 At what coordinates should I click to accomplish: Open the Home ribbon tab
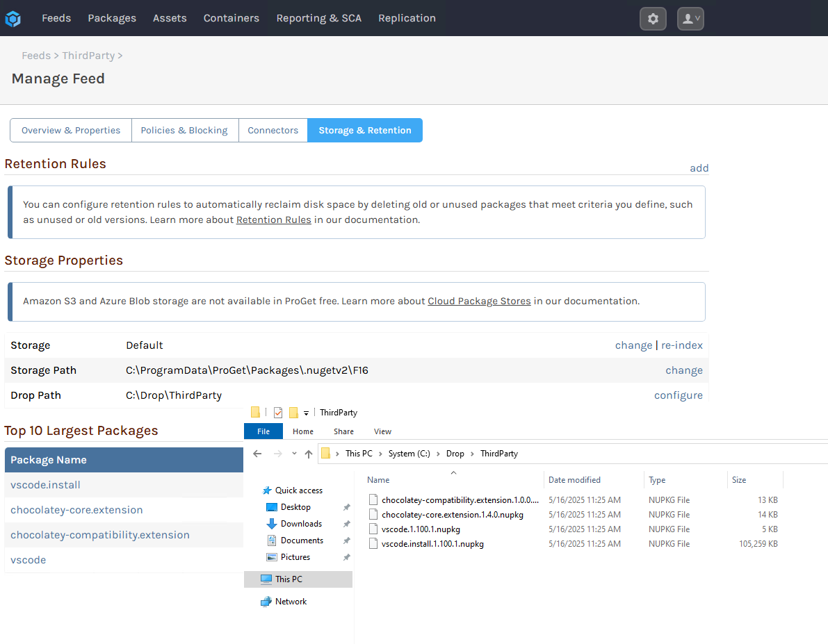[303, 431]
